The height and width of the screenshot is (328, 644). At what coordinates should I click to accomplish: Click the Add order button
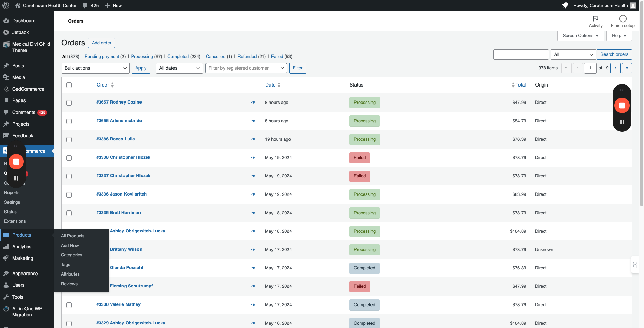(x=101, y=43)
